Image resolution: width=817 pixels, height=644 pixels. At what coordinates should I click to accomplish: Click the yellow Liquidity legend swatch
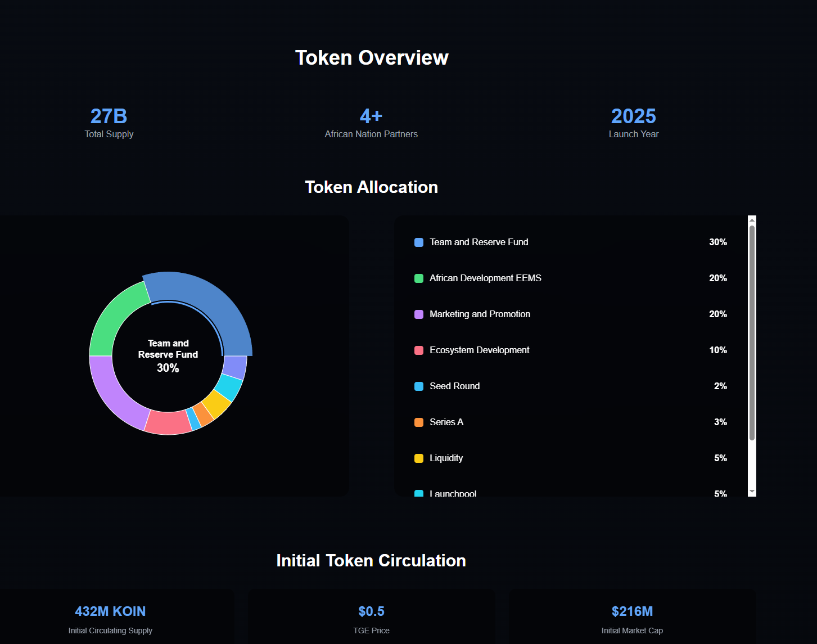(419, 458)
